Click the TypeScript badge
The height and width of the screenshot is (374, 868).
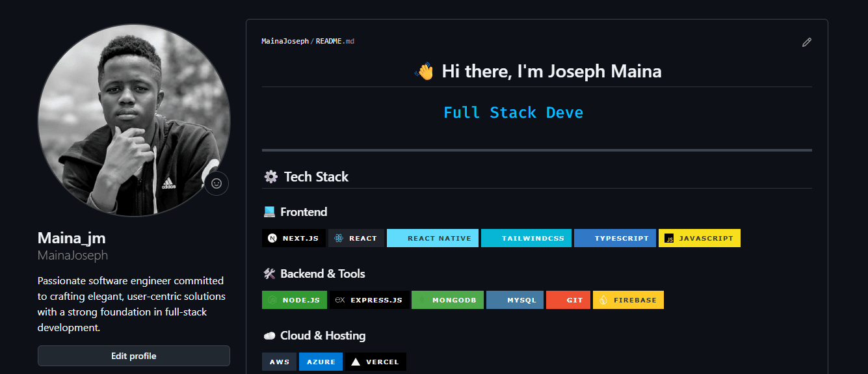614,238
